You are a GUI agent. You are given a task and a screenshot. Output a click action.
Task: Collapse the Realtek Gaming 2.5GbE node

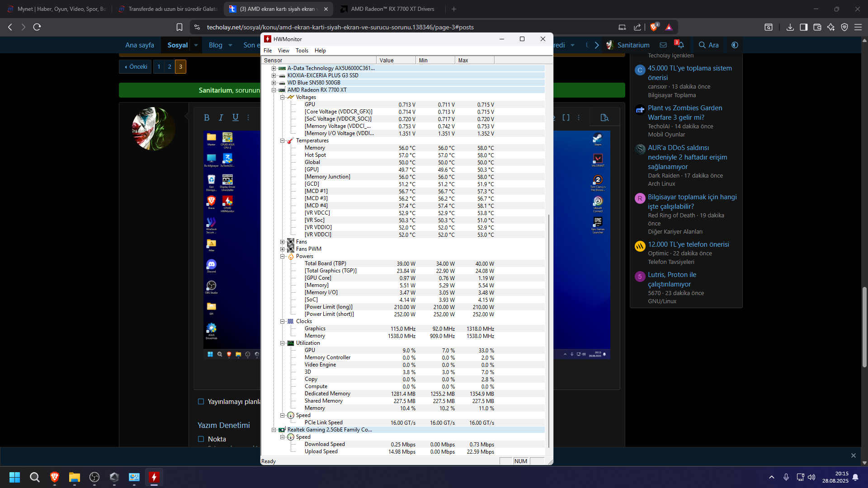[274, 430]
